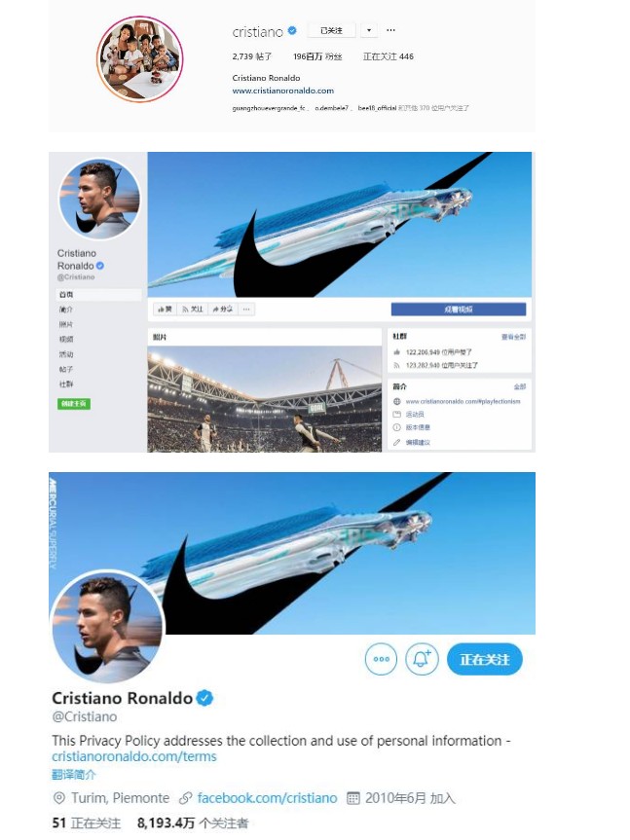Click the Facebook Like thumbs-up button
The image size is (630, 840).
pyautogui.click(x=165, y=310)
